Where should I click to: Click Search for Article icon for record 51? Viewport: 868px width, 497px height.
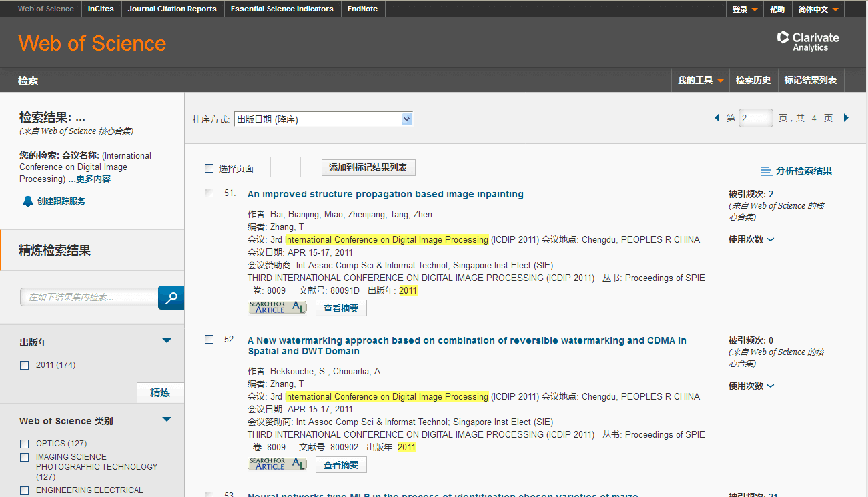click(278, 308)
